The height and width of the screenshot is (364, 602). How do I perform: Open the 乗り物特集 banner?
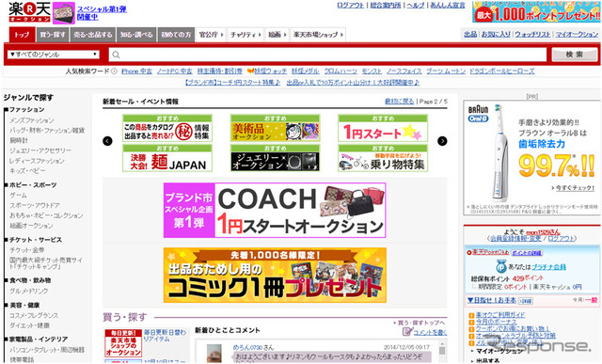point(383,158)
